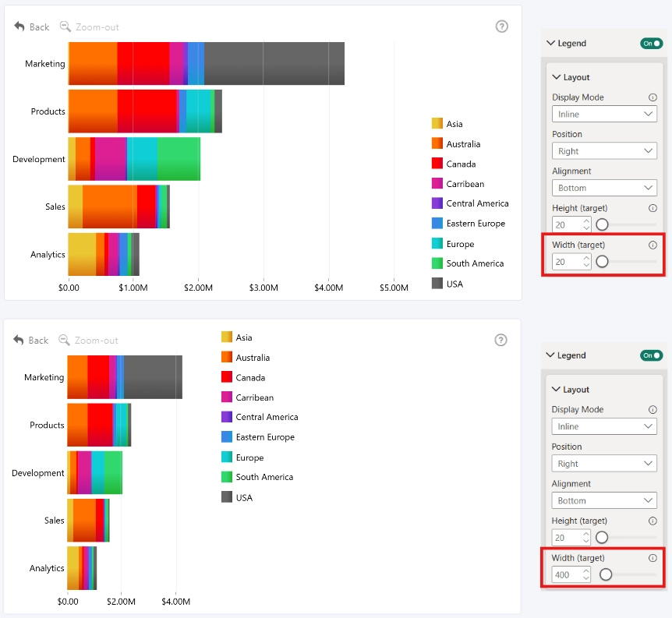
Task: Click Display Mode info icon in the lower Legend panel
Action: (653, 409)
